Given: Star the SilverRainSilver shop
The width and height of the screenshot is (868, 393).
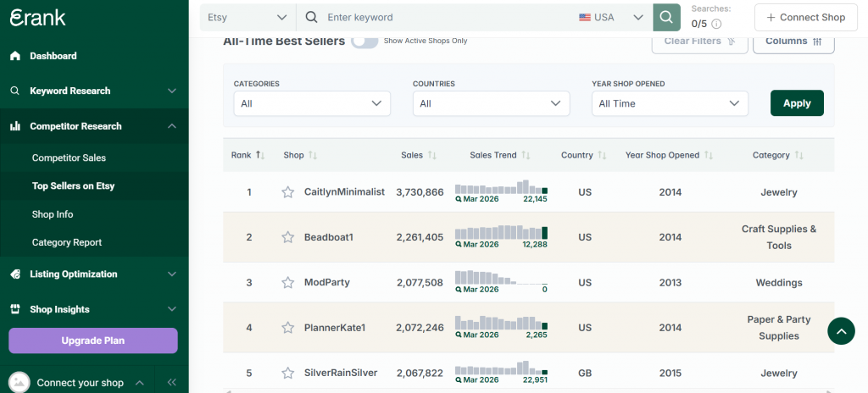Looking at the screenshot, I should (x=288, y=373).
